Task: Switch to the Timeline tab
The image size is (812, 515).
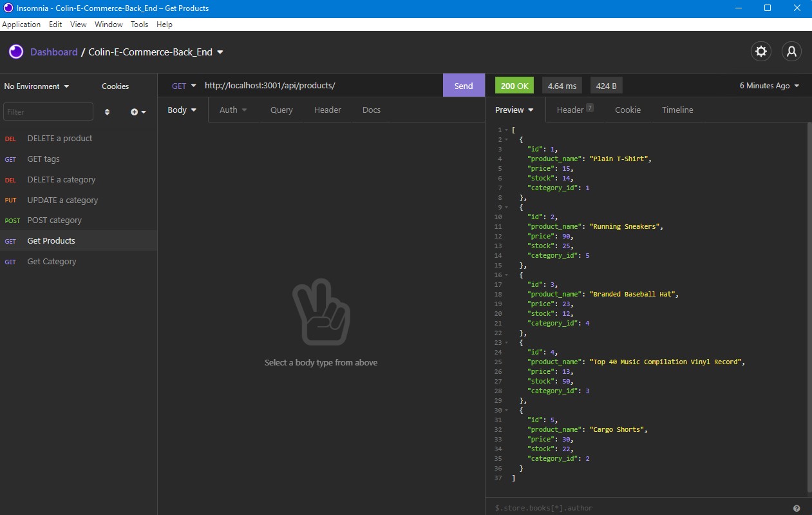Action: pos(677,110)
